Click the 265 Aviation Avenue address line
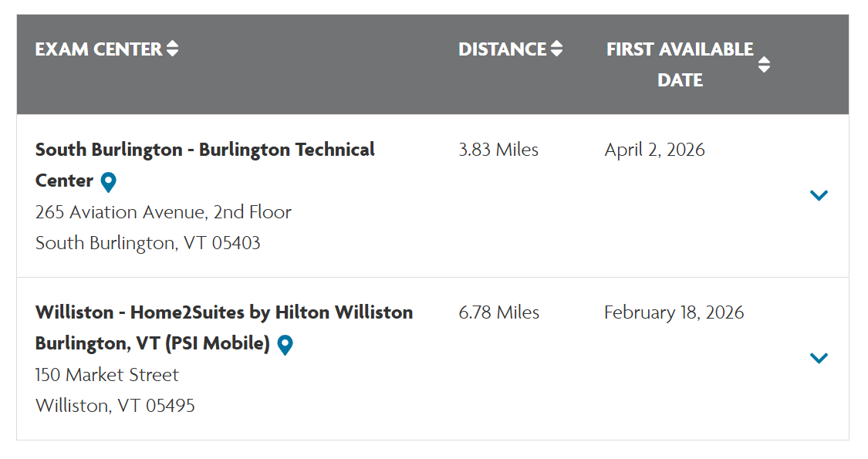The height and width of the screenshot is (459, 868). 164,212
